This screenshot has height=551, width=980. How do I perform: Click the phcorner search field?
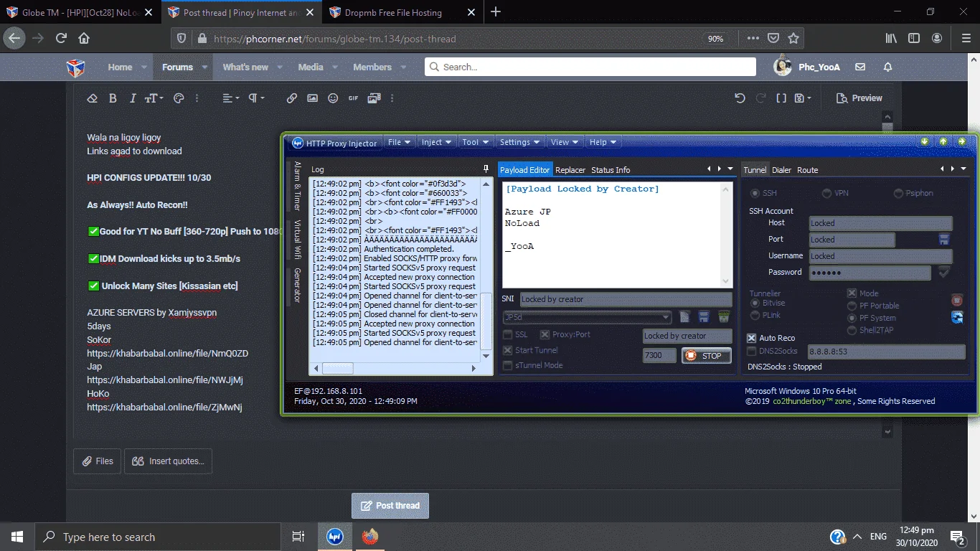pos(590,67)
